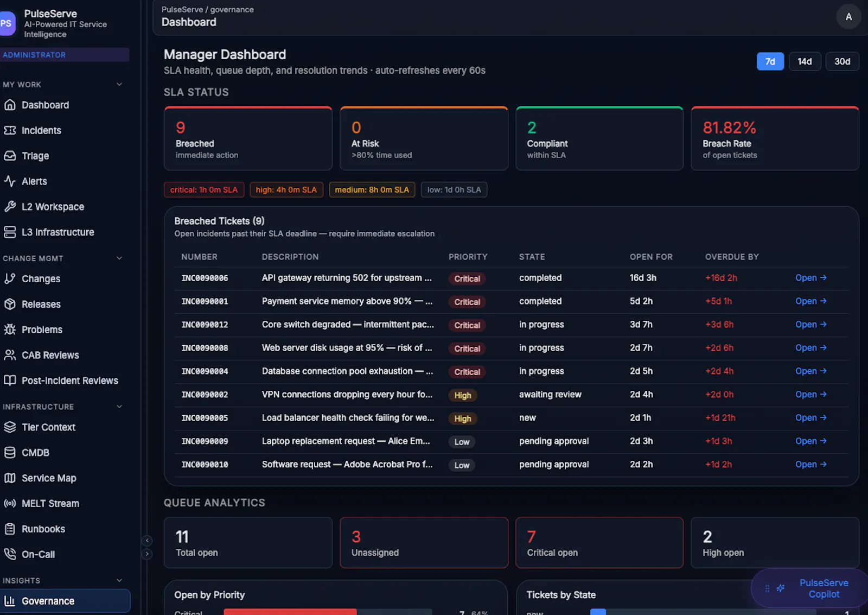Click the Breached SLA status card
The height and width of the screenshot is (615, 868).
(x=248, y=138)
